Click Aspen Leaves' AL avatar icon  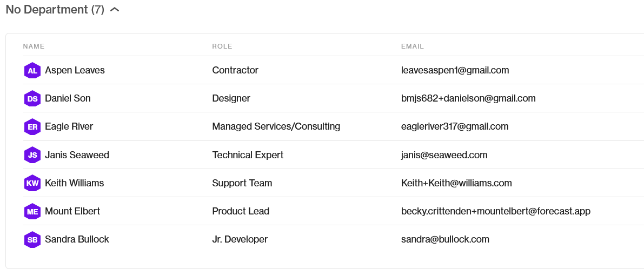click(x=32, y=71)
